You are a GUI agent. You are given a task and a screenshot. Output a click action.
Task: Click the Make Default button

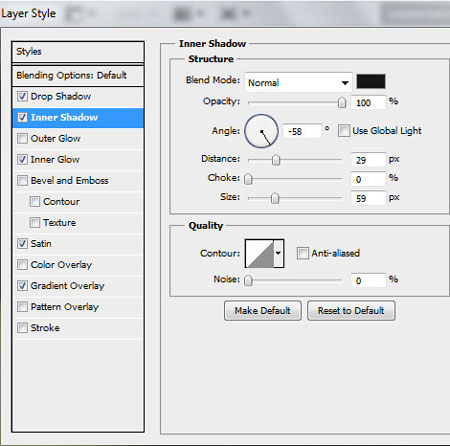click(x=263, y=311)
